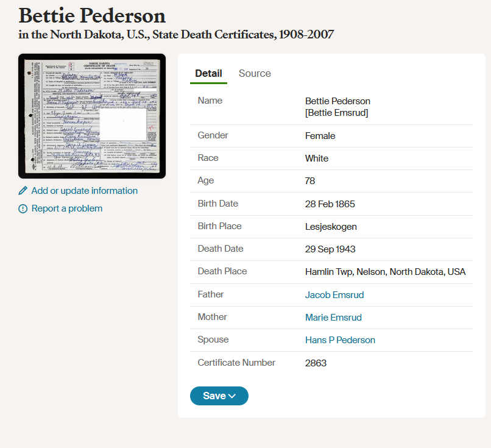
Task: Open the Marie Emsrud mother link
Action: coord(333,317)
